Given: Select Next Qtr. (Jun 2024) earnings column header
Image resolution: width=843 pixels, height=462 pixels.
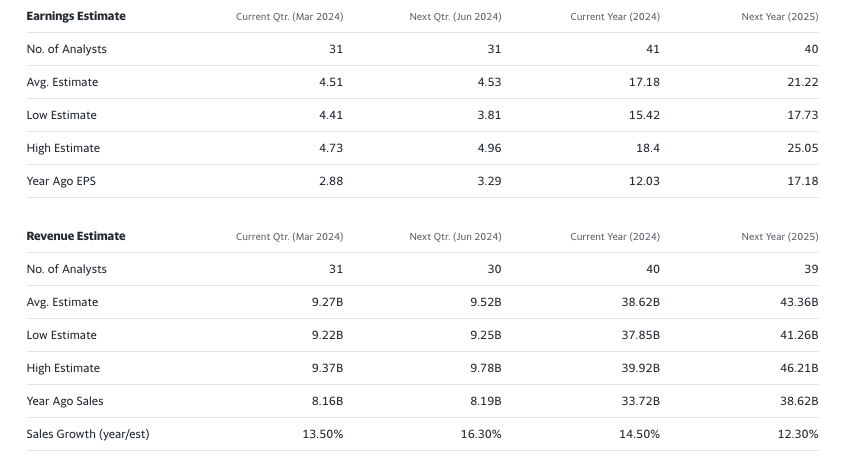Looking at the screenshot, I should pos(455,17).
